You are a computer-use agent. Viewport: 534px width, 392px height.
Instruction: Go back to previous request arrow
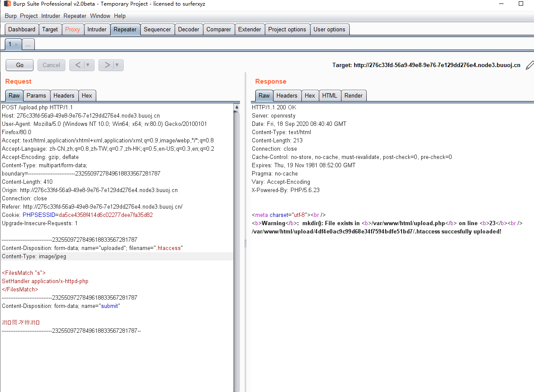[x=78, y=65]
